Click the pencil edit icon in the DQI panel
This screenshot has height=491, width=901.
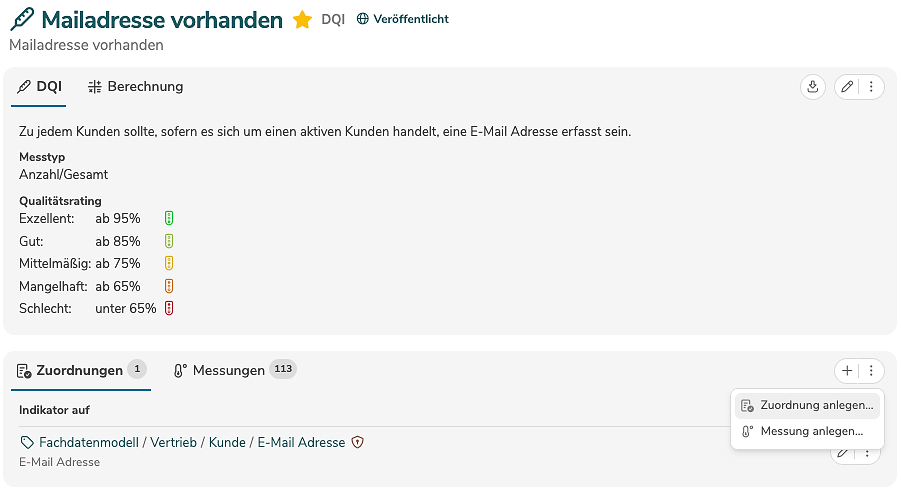point(847,87)
